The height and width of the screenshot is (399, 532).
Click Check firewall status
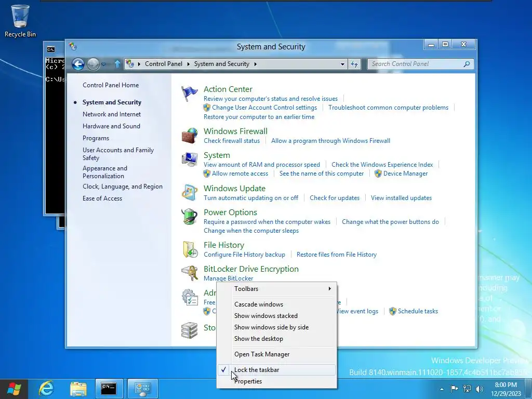[x=232, y=141]
